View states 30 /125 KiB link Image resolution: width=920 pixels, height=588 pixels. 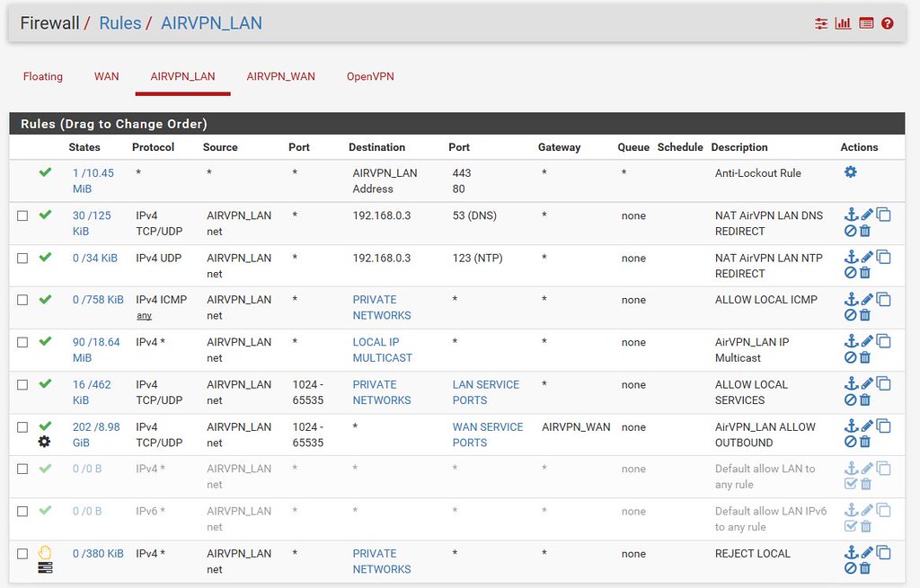[92, 223]
